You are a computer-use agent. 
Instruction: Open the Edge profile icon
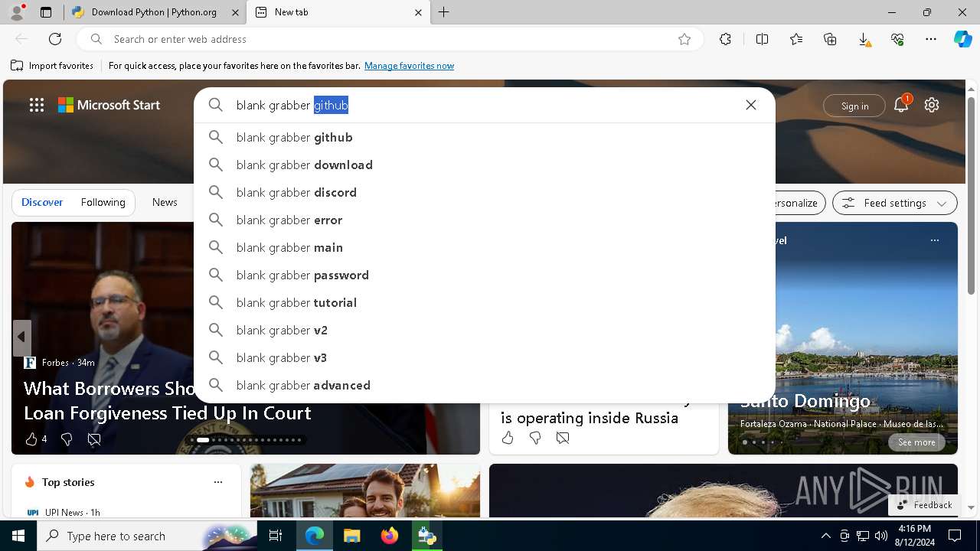click(x=17, y=12)
